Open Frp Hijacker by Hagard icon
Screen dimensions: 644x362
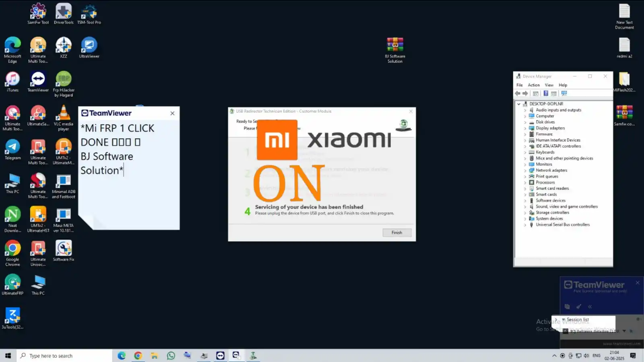(x=64, y=84)
